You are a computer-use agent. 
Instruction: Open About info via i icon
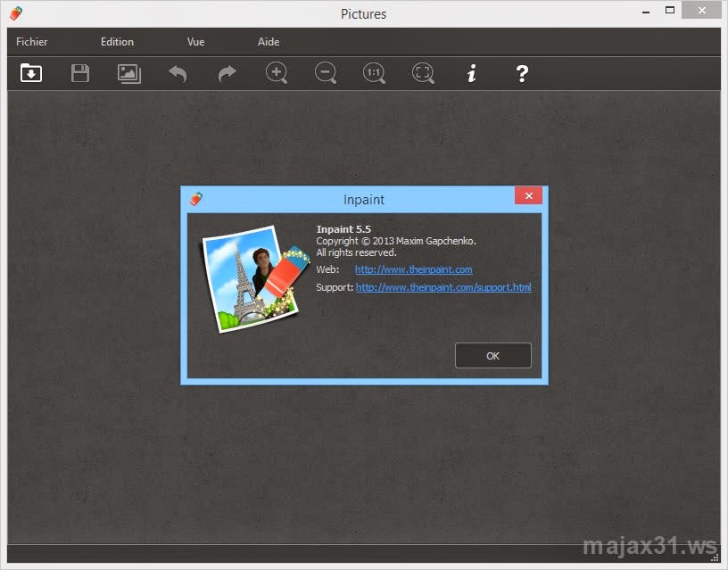click(x=472, y=73)
